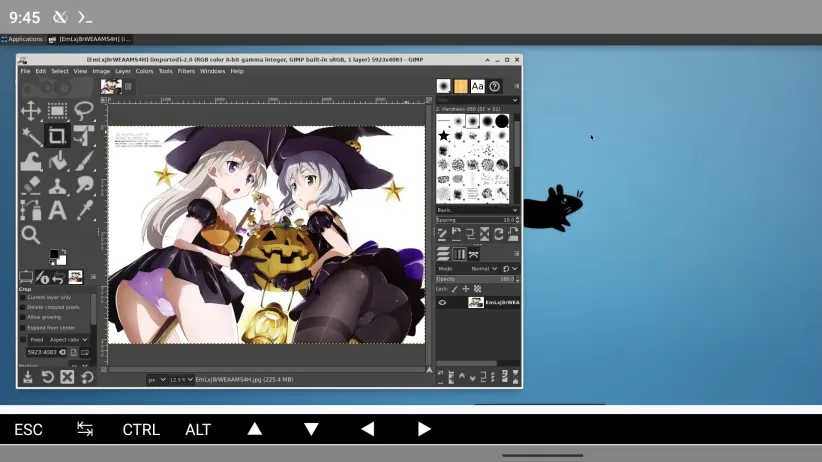The width and height of the screenshot is (822, 462).
Task: Select the Paintbrush tool
Action: (x=84, y=160)
